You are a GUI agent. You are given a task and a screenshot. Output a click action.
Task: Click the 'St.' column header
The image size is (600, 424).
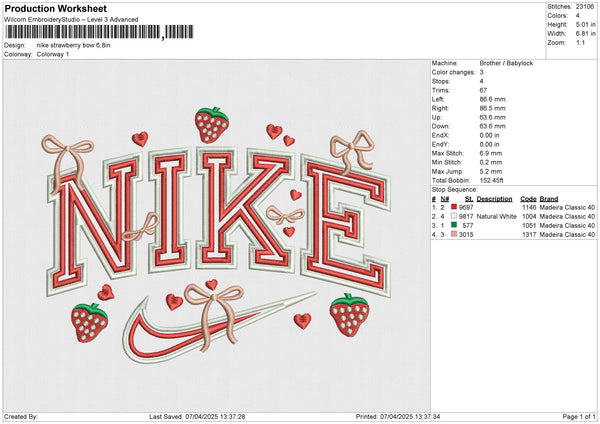tap(469, 199)
